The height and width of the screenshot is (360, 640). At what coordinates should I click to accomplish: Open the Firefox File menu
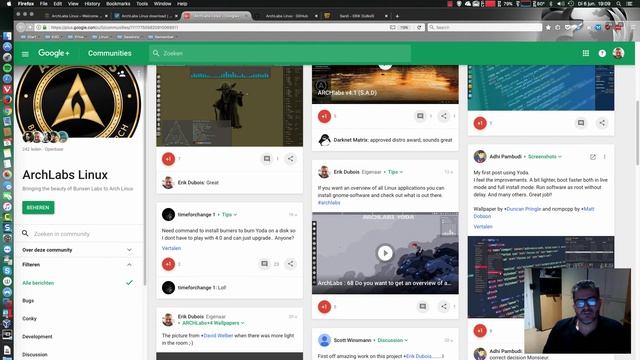point(43,4)
